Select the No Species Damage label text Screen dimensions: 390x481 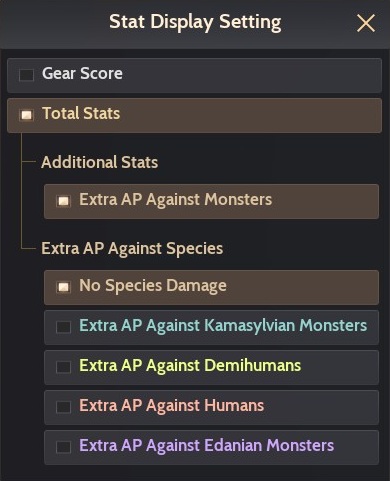tap(153, 286)
